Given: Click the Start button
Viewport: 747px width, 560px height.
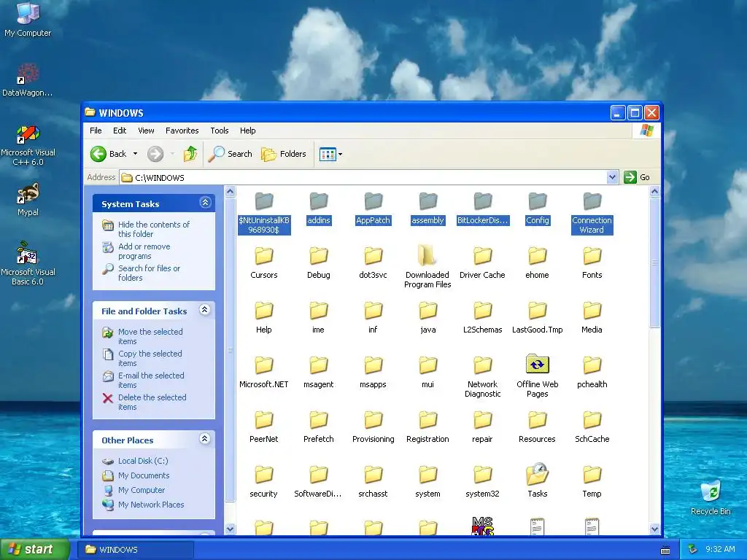Looking at the screenshot, I should (35, 549).
